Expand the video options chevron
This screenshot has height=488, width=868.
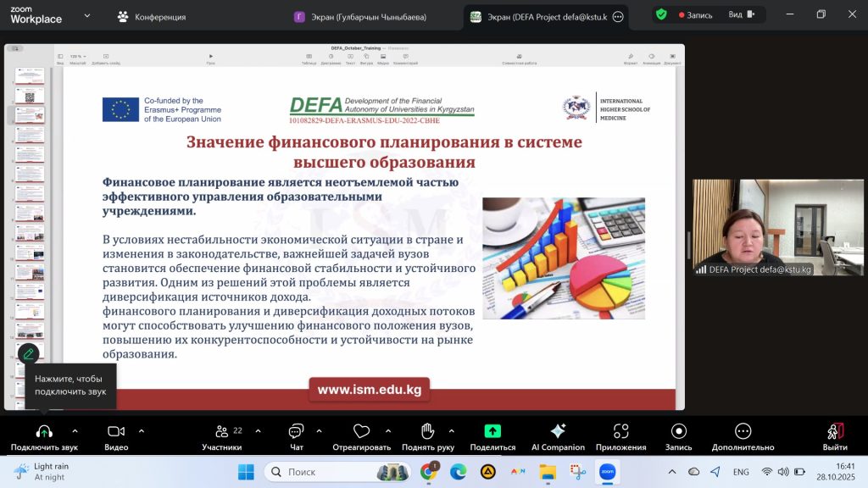click(x=141, y=430)
